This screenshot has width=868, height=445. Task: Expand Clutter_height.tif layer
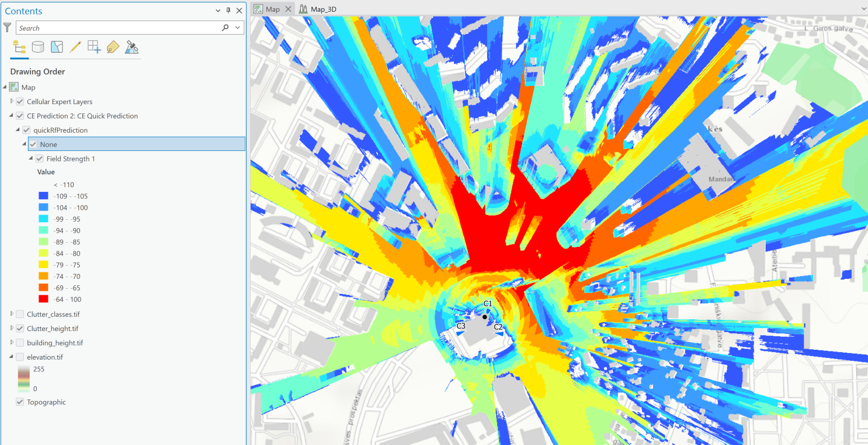[12, 328]
